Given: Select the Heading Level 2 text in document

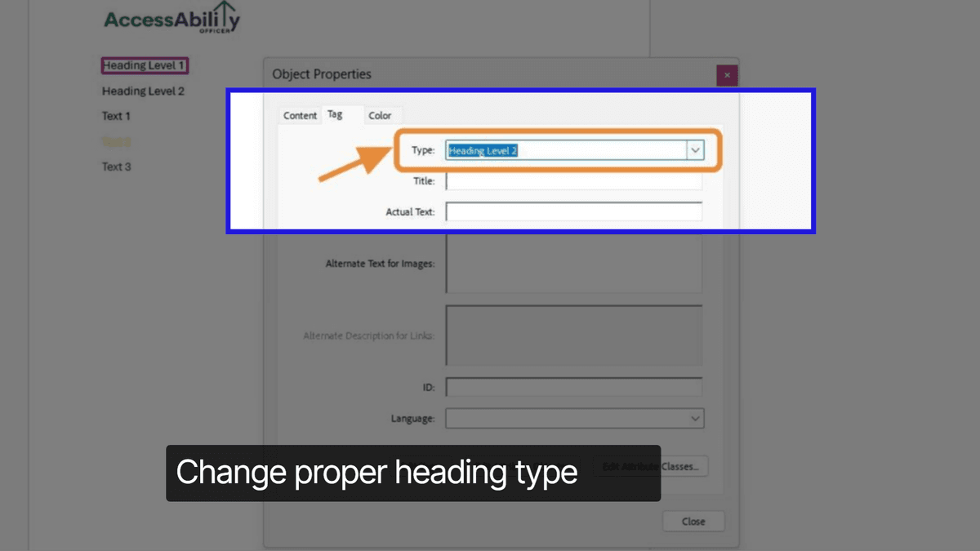Looking at the screenshot, I should pos(143,91).
